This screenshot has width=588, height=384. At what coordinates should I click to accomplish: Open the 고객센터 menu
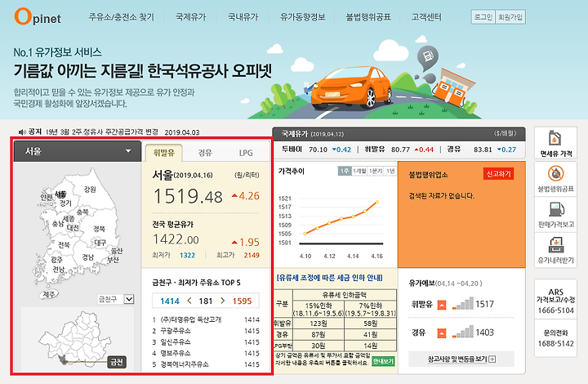pos(426,17)
